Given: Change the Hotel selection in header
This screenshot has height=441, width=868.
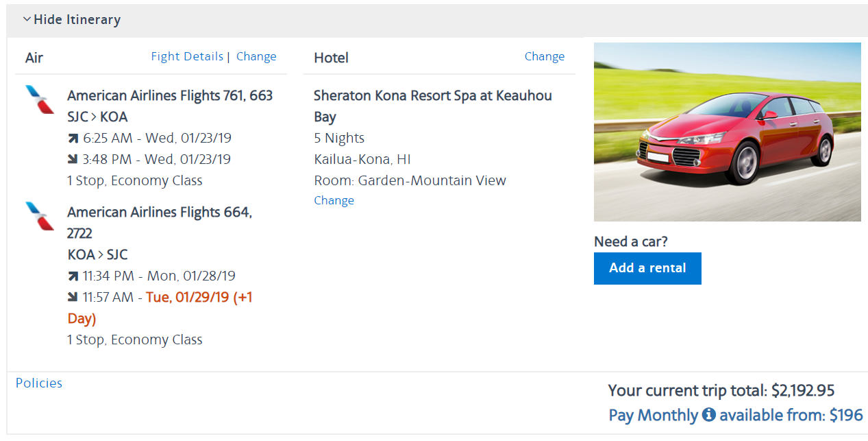Looking at the screenshot, I should pyautogui.click(x=545, y=56).
